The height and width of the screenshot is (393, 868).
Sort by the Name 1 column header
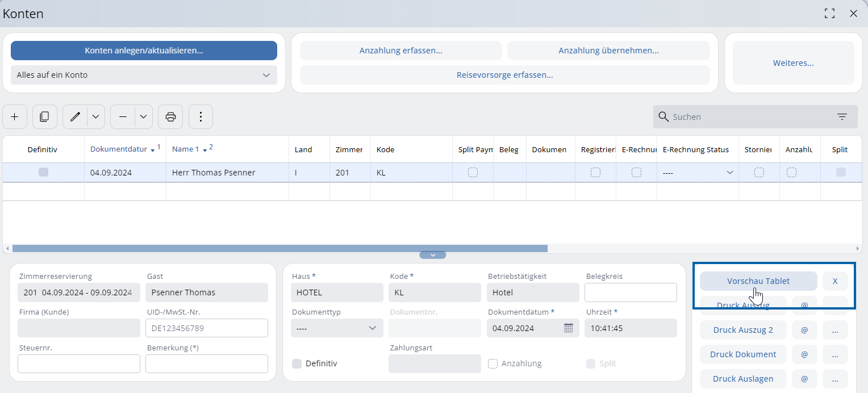[x=186, y=149]
